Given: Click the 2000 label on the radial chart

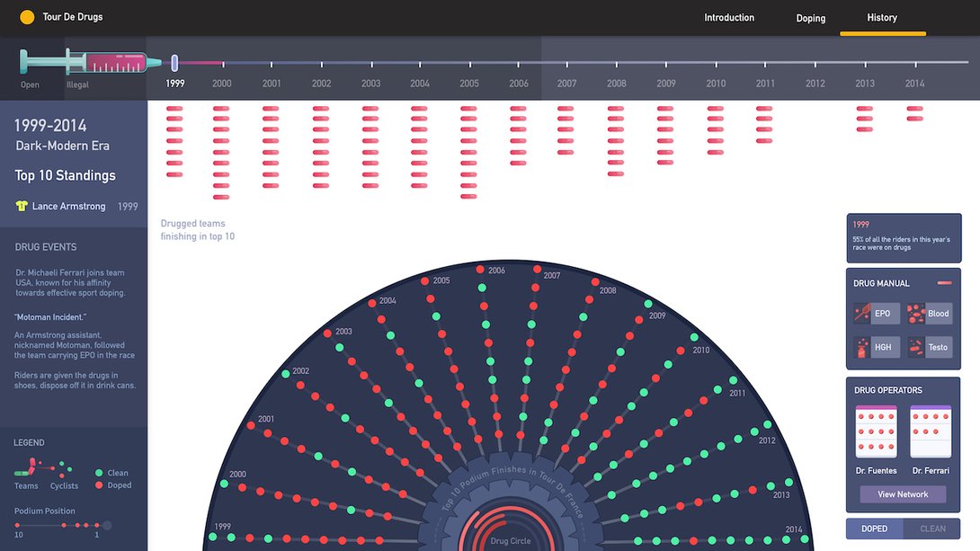Looking at the screenshot, I should pos(237,475).
